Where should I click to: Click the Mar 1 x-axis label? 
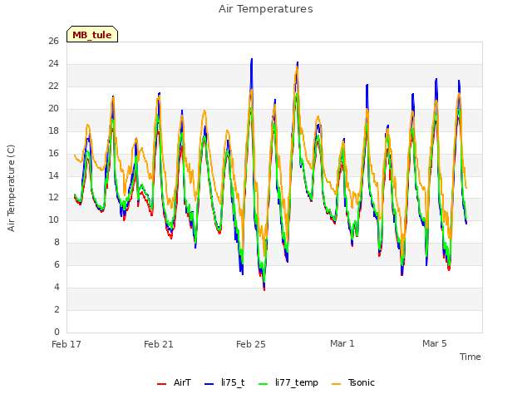(342, 343)
